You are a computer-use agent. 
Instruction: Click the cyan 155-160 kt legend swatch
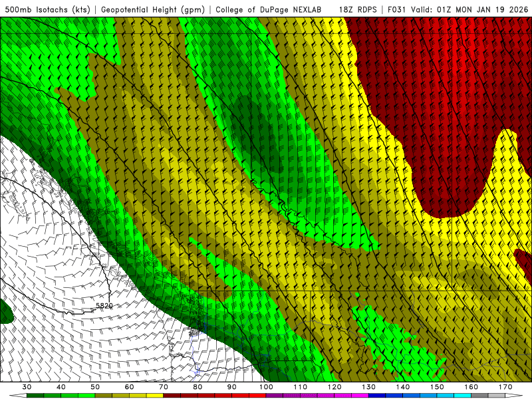[462, 396]
